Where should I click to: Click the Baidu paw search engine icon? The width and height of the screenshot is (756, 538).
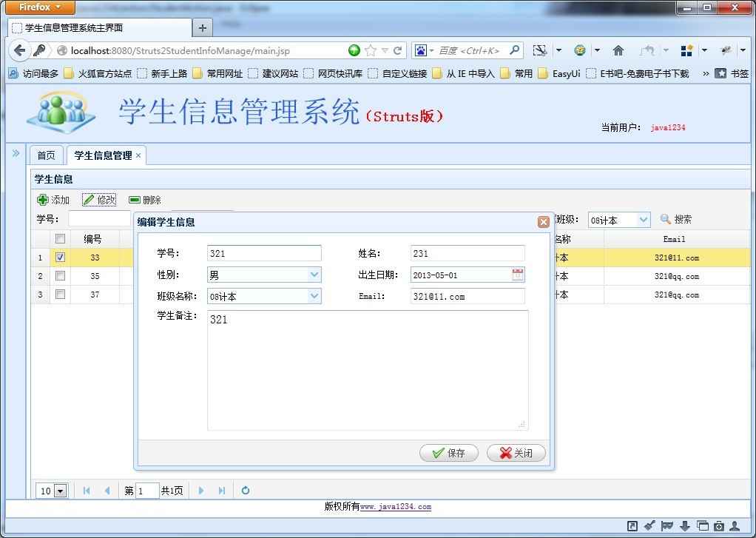click(x=420, y=50)
